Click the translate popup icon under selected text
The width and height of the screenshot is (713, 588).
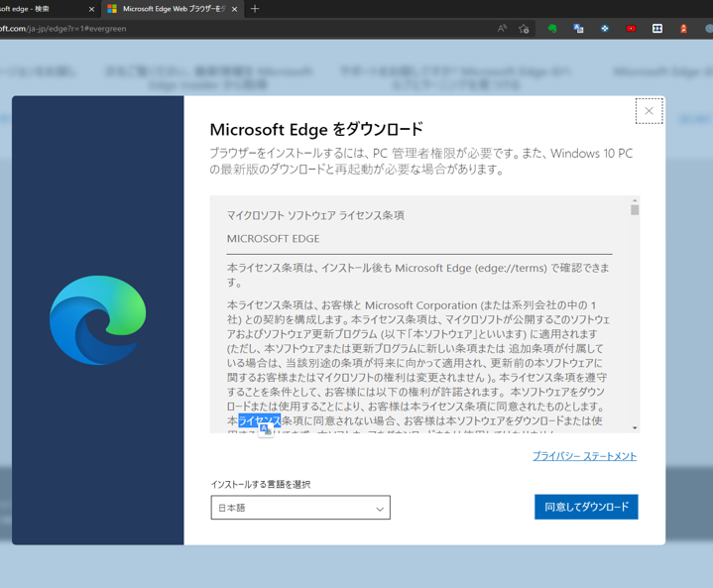265,429
